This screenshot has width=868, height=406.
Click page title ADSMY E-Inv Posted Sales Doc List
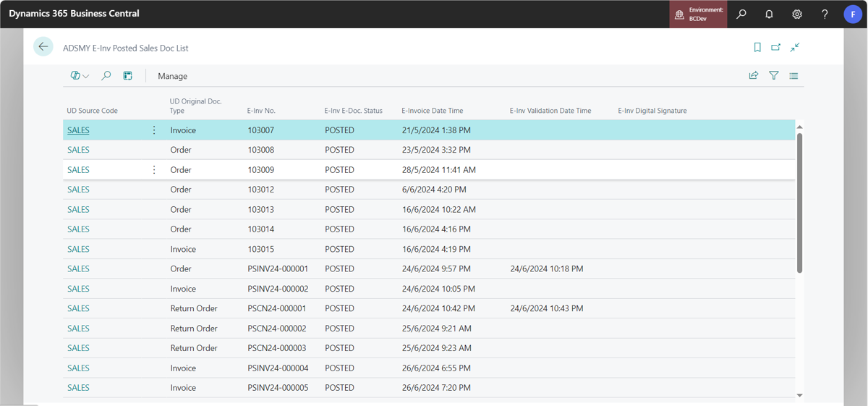[126, 48]
